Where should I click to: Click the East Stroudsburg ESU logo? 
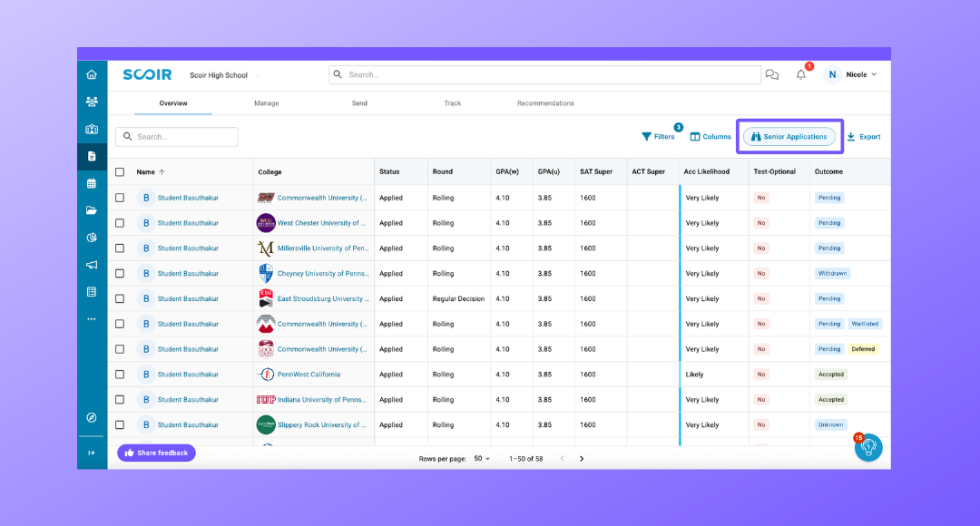click(x=266, y=298)
